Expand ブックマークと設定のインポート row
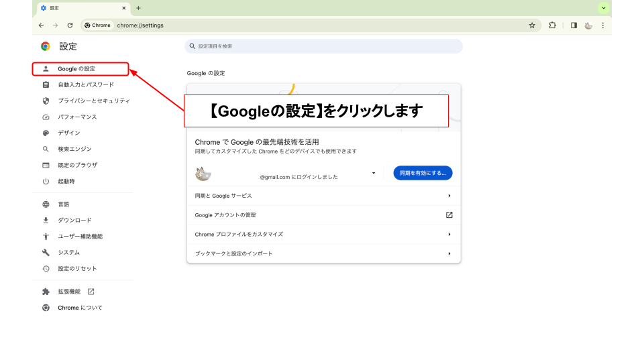This screenshot has width=644, height=362. (x=449, y=253)
